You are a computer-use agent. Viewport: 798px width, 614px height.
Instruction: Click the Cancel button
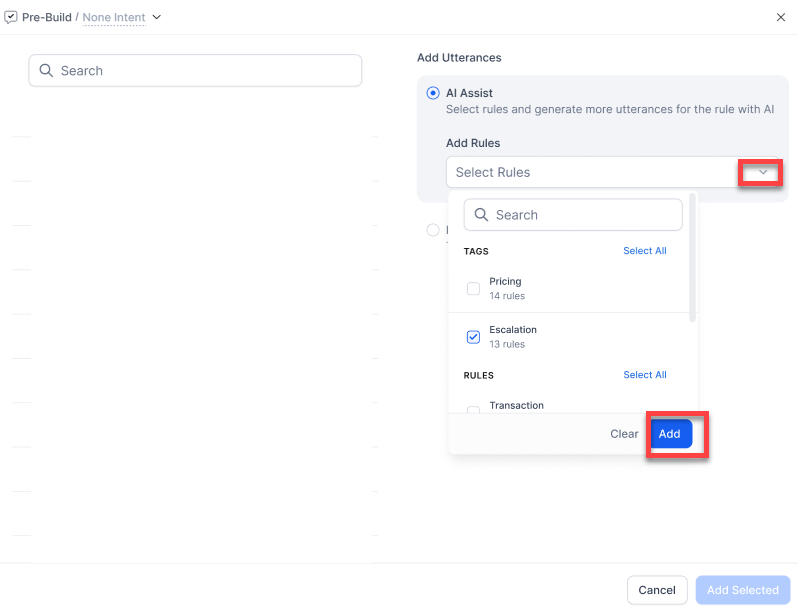(657, 590)
